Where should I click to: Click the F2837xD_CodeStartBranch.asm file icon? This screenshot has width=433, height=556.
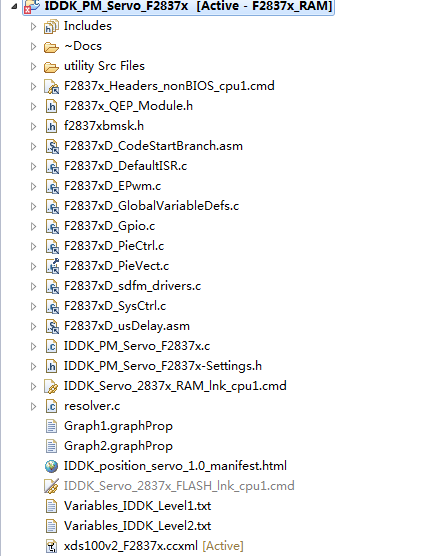pyautogui.click(x=52, y=146)
